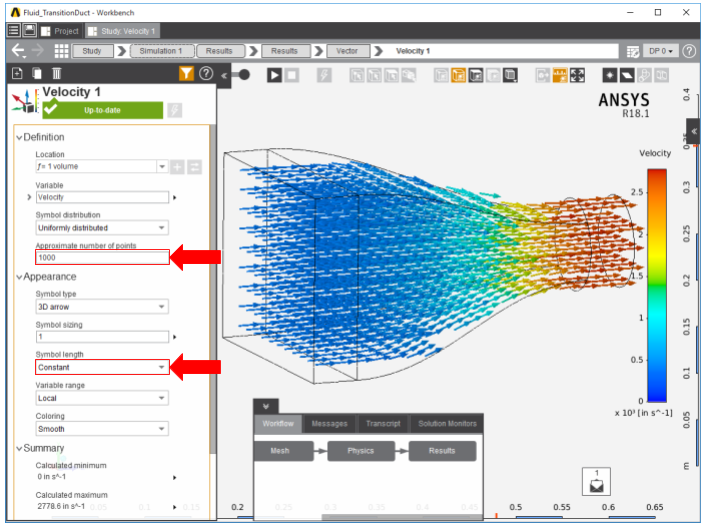Open the Variable range Local dropdown

102,398
